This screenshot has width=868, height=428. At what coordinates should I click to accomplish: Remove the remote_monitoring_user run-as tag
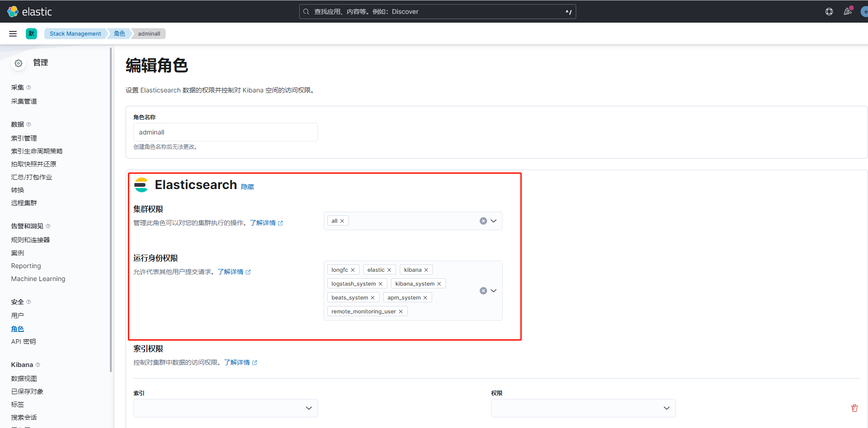point(401,312)
